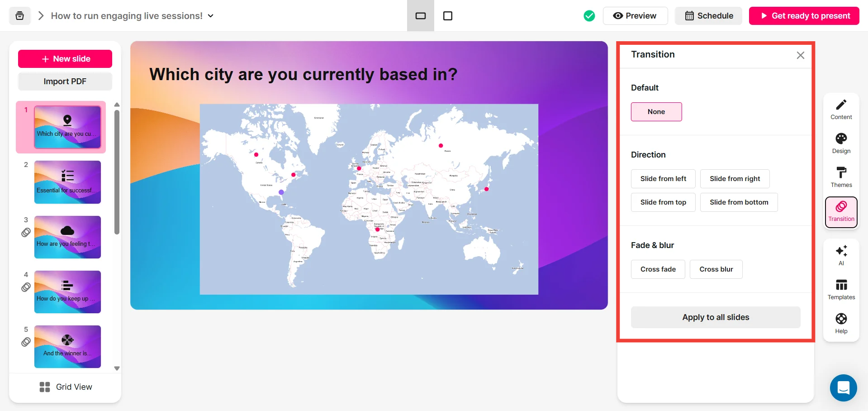Open the chat support bubble
The height and width of the screenshot is (411, 868).
pos(843,388)
